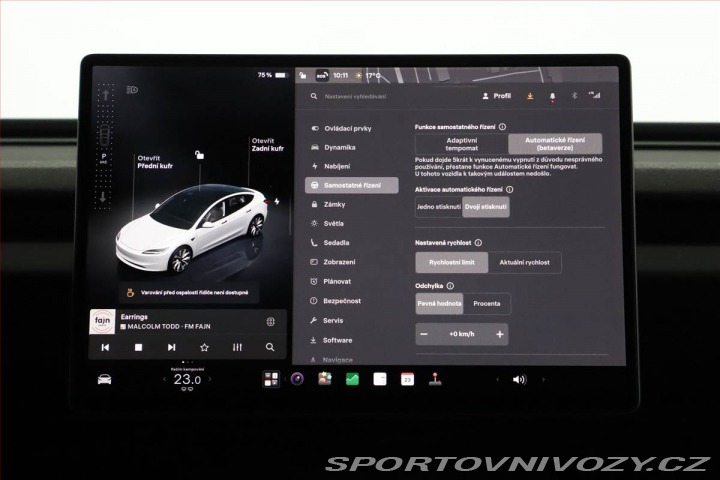Open the calendar app

click(407, 379)
